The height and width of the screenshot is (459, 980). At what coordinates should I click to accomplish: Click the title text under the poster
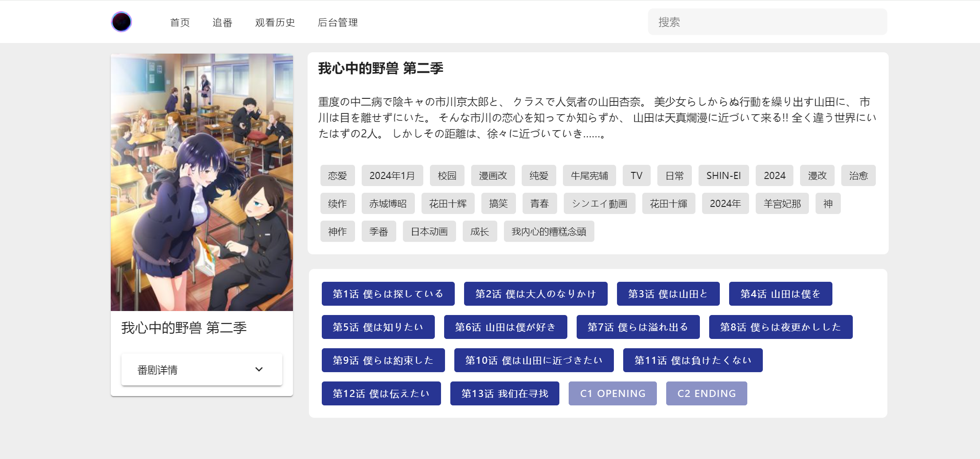184,328
